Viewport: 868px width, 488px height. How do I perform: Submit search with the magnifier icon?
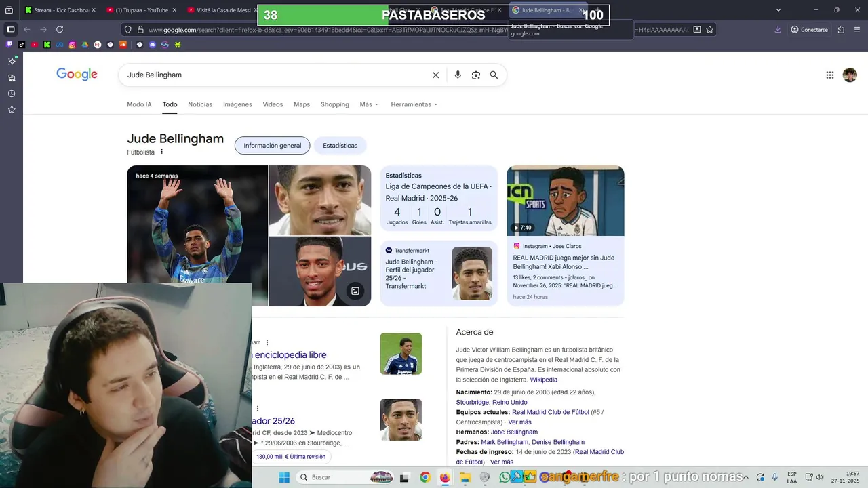click(x=494, y=75)
